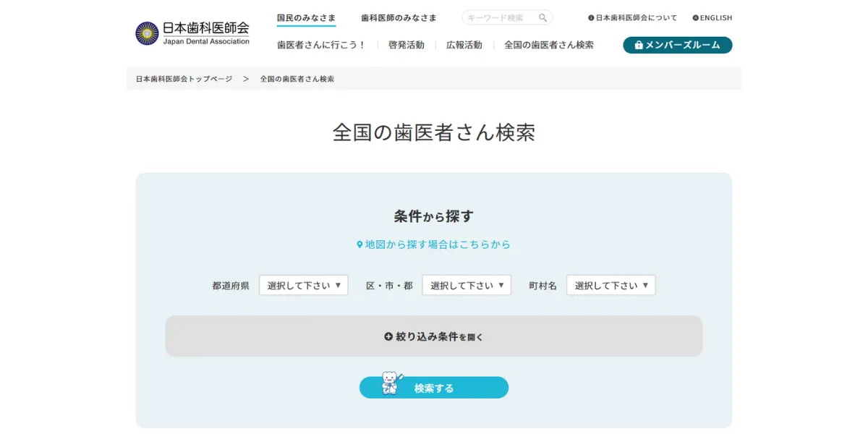Image resolution: width=868 pixels, height=434 pixels.
Task: Click the lock icon on メンバーズルーム button
Action: (639, 45)
